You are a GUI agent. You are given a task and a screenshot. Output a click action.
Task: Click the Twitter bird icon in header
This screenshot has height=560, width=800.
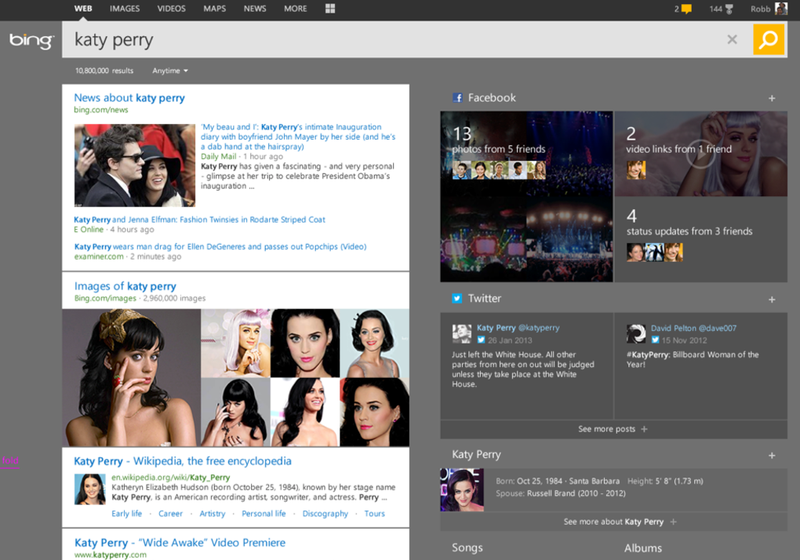(457, 298)
